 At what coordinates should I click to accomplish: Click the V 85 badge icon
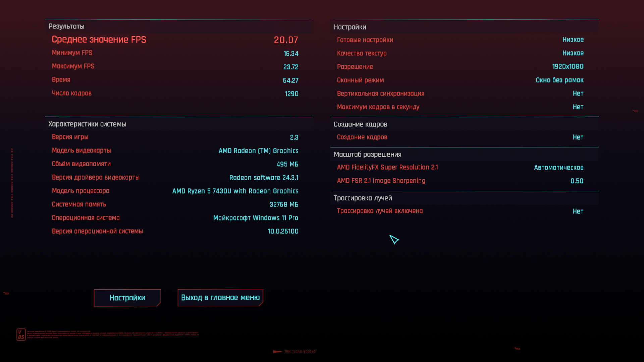tap(21, 335)
